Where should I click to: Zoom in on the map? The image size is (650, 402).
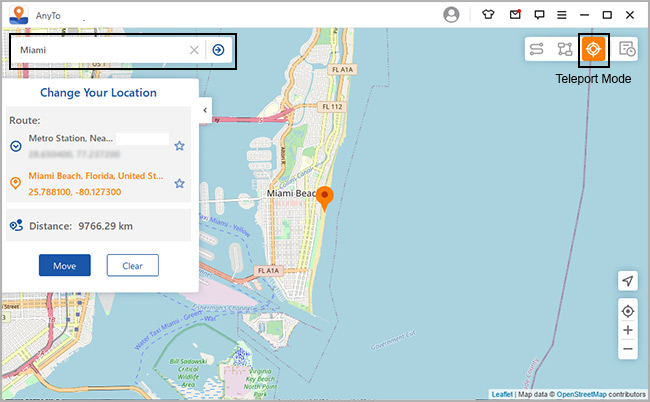pyautogui.click(x=627, y=330)
